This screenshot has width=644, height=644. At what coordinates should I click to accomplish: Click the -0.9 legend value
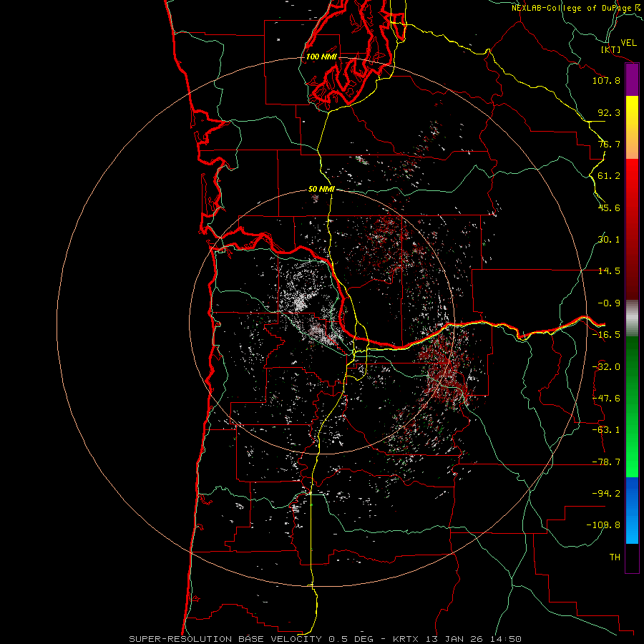pyautogui.click(x=609, y=303)
